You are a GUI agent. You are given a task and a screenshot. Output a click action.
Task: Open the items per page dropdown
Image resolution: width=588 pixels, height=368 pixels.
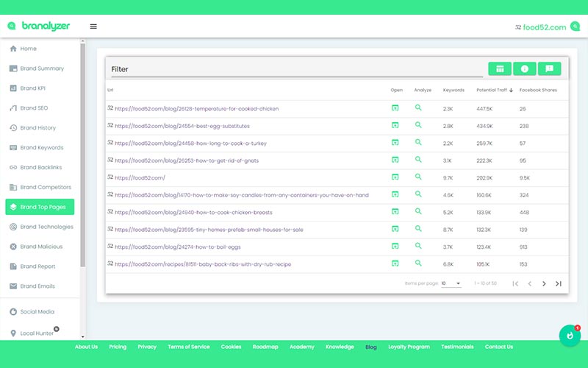(451, 283)
